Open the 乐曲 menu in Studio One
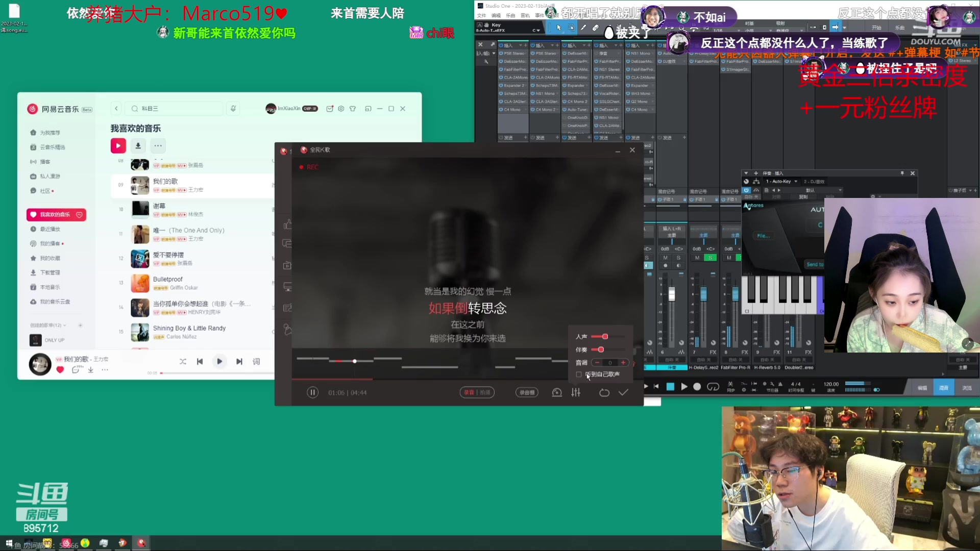The image size is (980, 551). (x=511, y=15)
